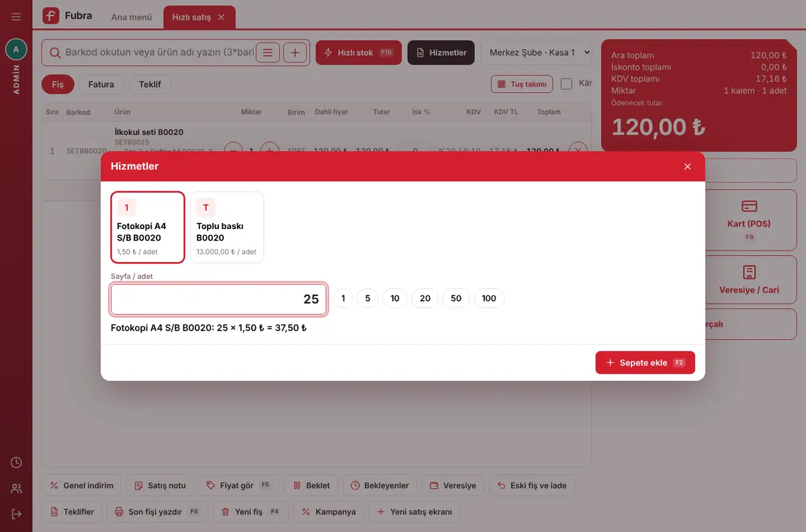Click the Hizmetler button
Viewport: 806px width, 532px height.
pos(441,52)
